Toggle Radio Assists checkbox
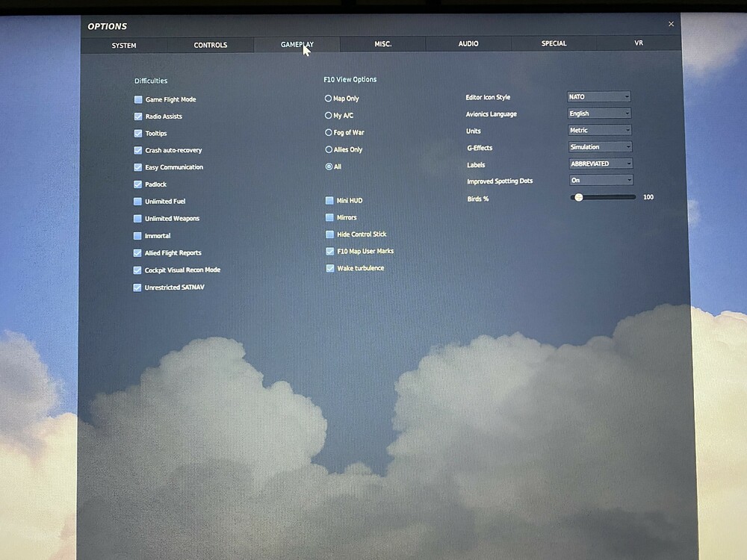The image size is (747, 560). tap(138, 116)
